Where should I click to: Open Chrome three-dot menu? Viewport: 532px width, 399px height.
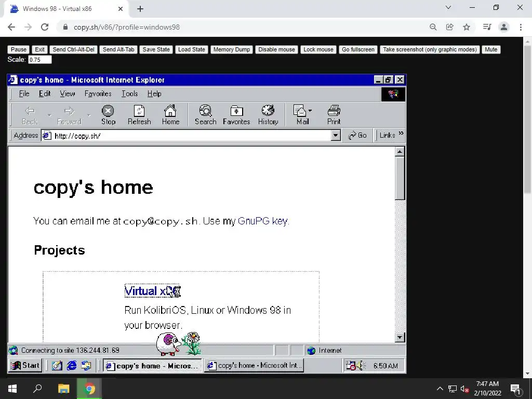(521, 27)
